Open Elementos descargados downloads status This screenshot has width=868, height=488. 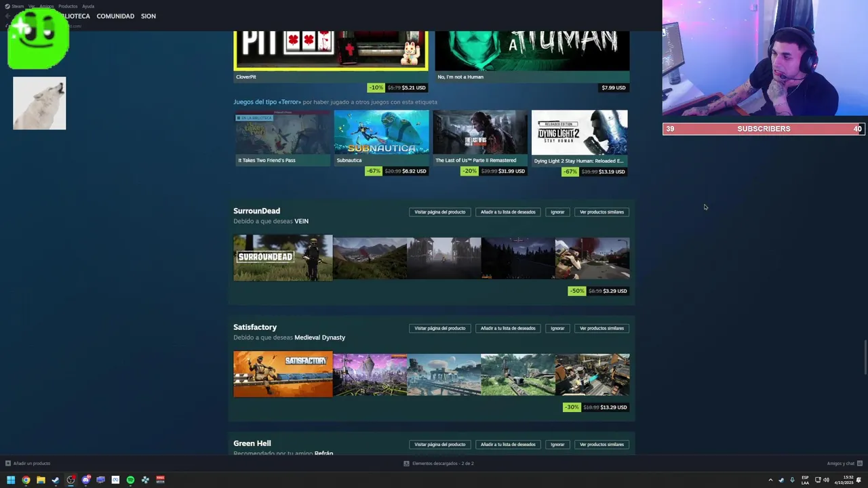point(438,464)
